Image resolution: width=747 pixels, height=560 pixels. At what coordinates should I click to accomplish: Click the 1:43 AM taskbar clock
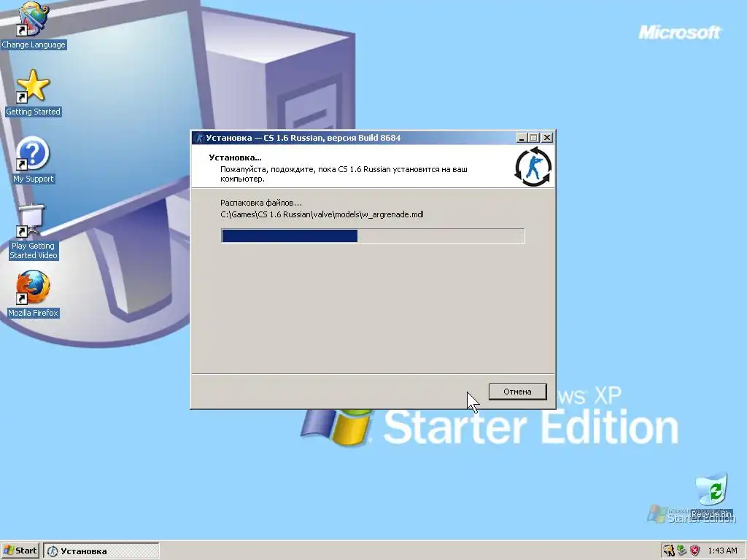[722, 551]
